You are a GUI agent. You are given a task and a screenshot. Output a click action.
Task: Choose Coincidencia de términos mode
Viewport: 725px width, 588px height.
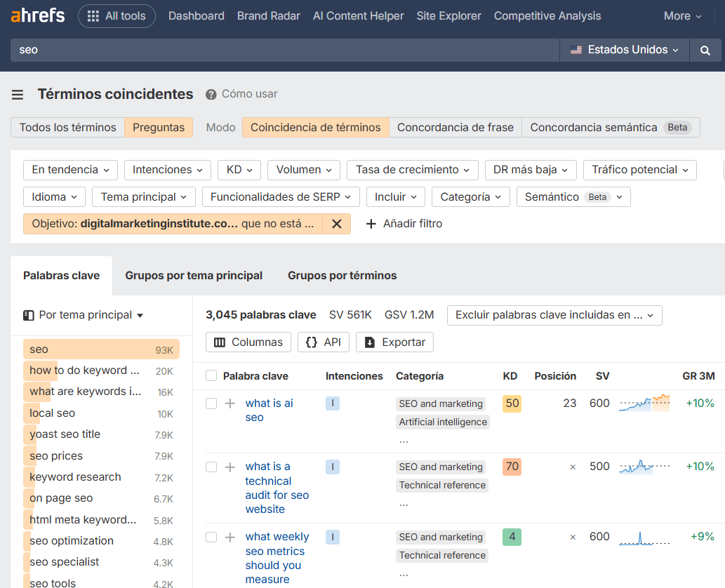(316, 128)
